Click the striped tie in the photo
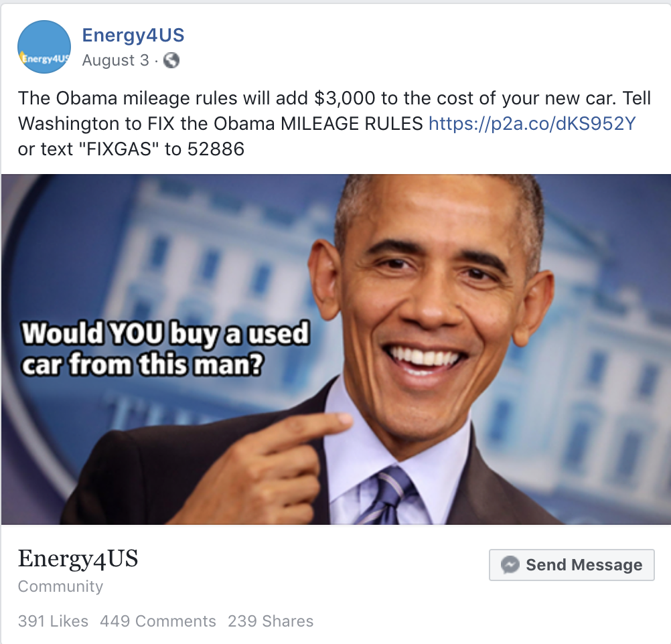Viewport: 671px width, 644px height. [x=385, y=496]
